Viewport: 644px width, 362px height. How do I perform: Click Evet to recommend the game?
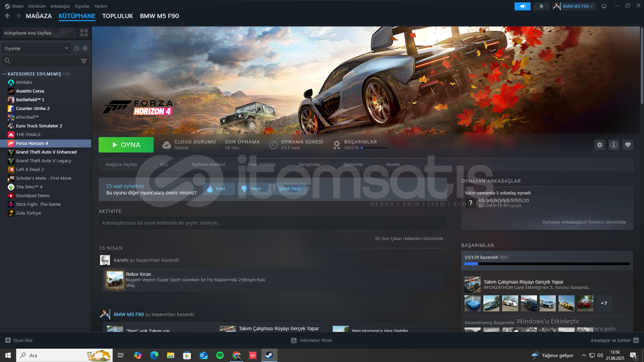pyautogui.click(x=219, y=189)
